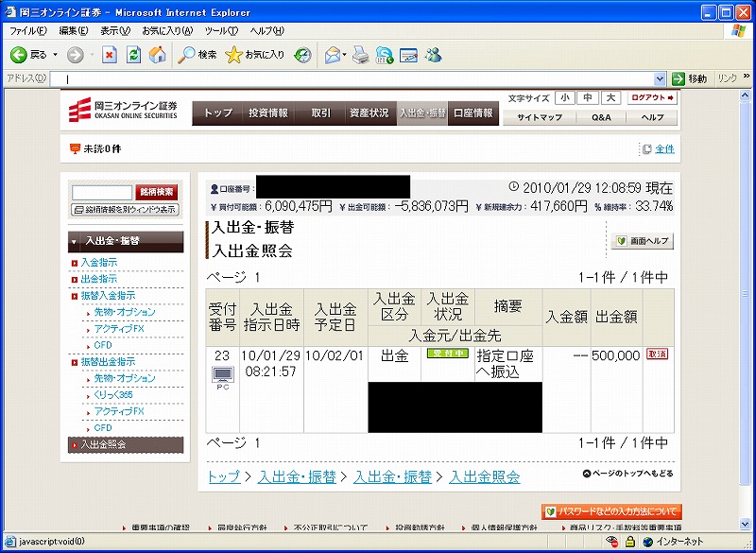Open the ツール(T) menu
756x553 pixels.
[x=220, y=31]
